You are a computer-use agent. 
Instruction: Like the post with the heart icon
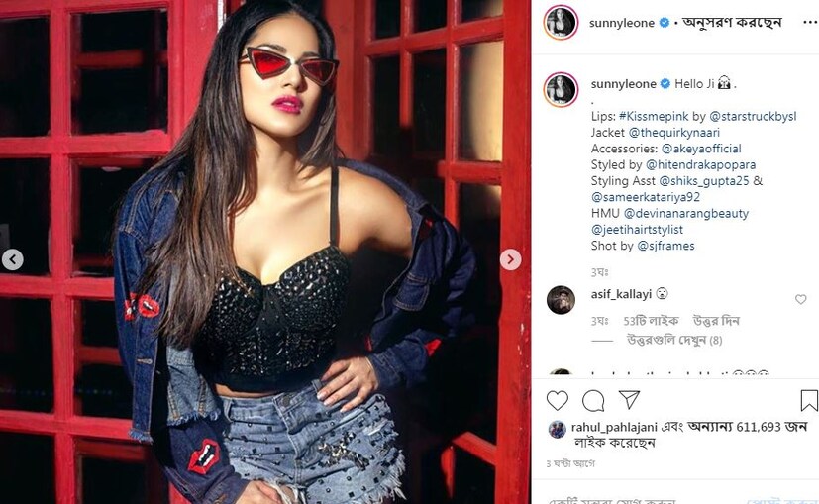pos(557,401)
